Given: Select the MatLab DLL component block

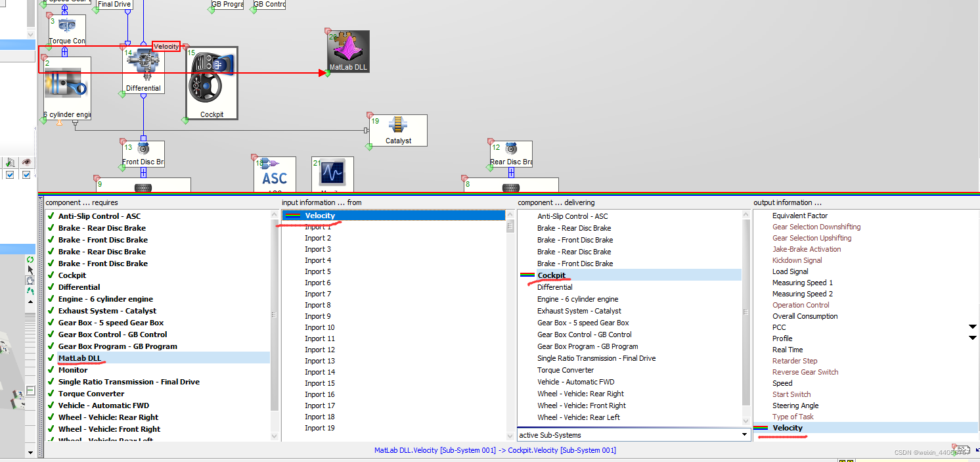Looking at the screenshot, I should click(x=349, y=51).
